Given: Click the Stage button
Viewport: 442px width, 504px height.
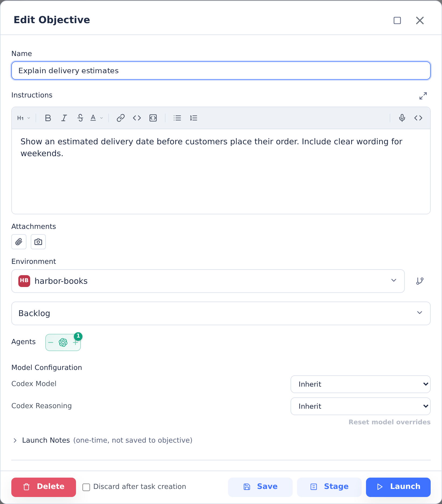Looking at the screenshot, I should [329, 487].
